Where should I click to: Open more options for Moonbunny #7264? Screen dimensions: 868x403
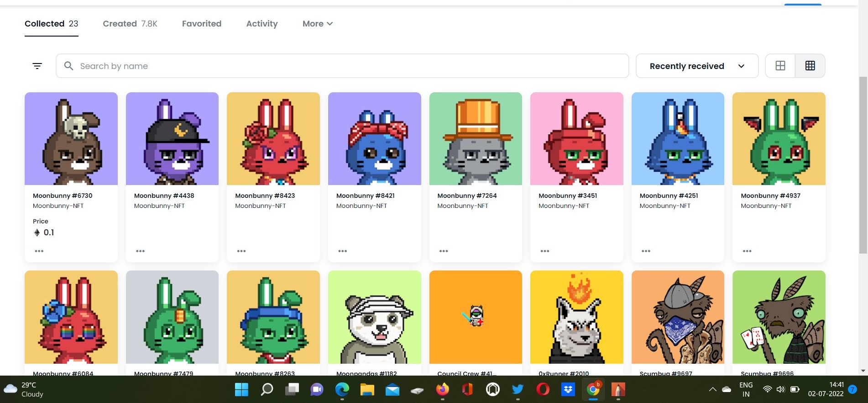click(444, 251)
